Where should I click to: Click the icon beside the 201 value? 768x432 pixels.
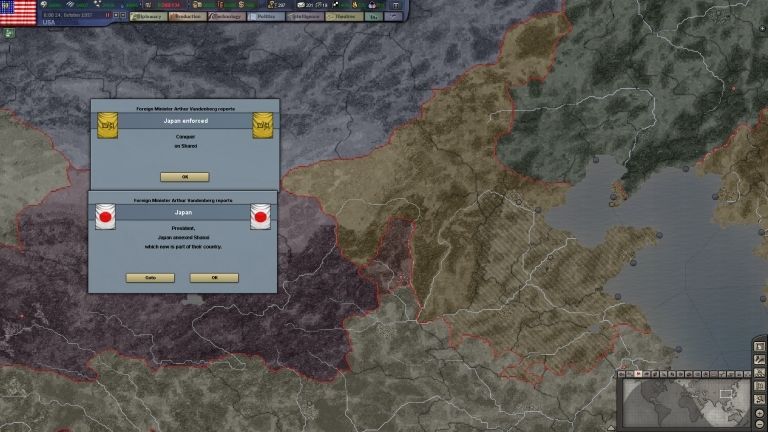[x=301, y=5]
